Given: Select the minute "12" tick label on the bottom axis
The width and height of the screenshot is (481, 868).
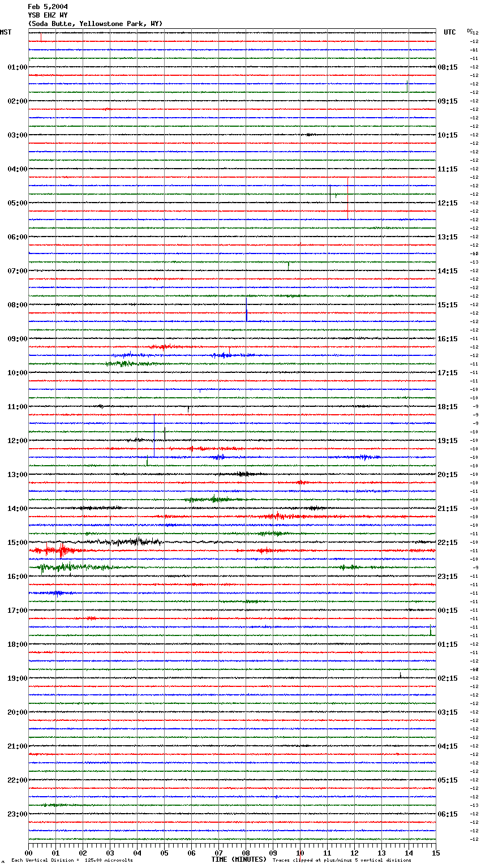Looking at the screenshot, I should [354, 853].
